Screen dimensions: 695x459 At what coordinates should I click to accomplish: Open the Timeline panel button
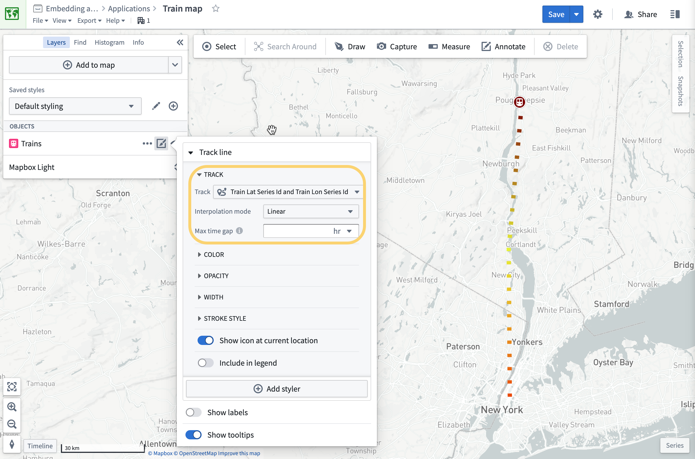(x=40, y=446)
